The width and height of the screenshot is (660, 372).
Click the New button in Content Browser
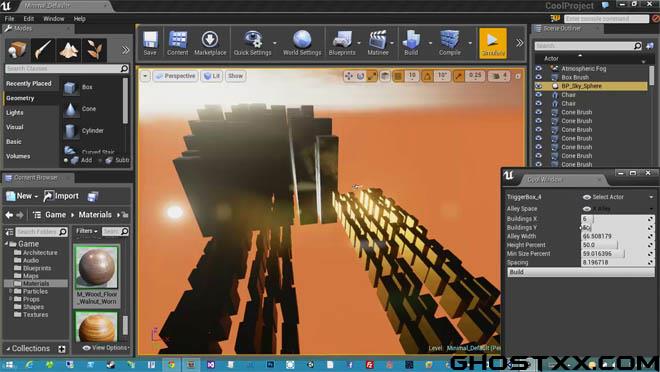coord(22,196)
